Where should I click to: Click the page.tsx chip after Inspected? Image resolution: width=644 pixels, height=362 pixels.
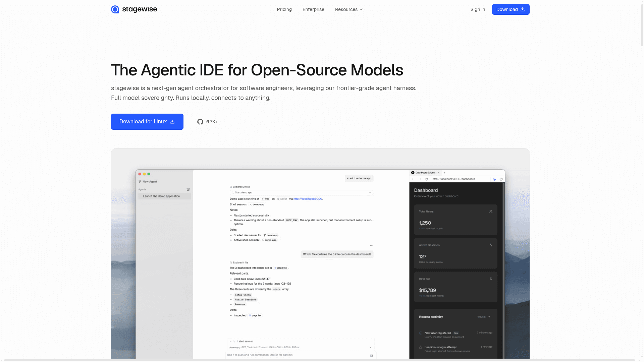[x=255, y=315]
